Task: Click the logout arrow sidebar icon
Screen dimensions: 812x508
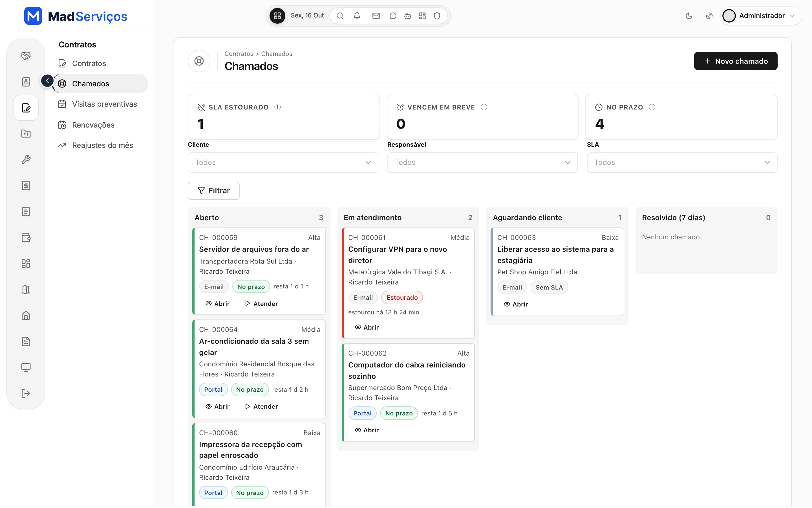Action: point(26,393)
